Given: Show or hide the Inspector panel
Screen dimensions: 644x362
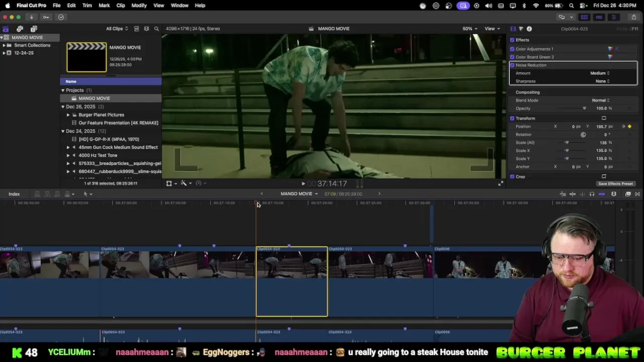Looking at the screenshot, I should [613, 17].
